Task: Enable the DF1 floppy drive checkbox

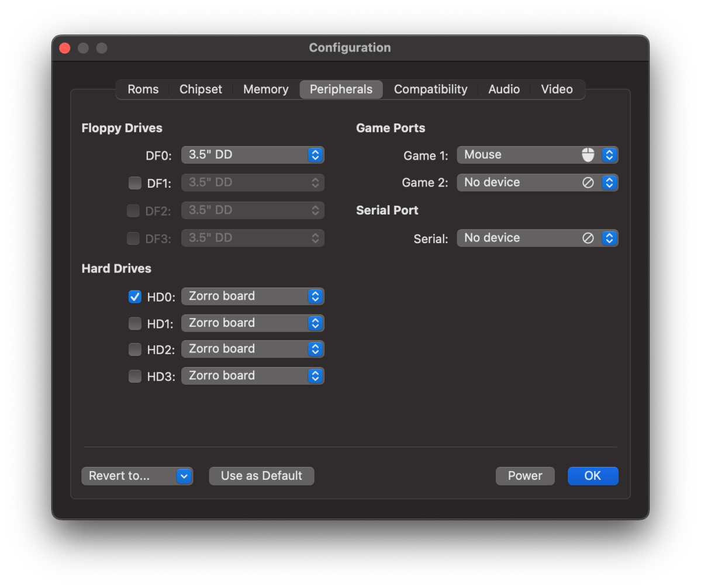Action: pos(134,183)
